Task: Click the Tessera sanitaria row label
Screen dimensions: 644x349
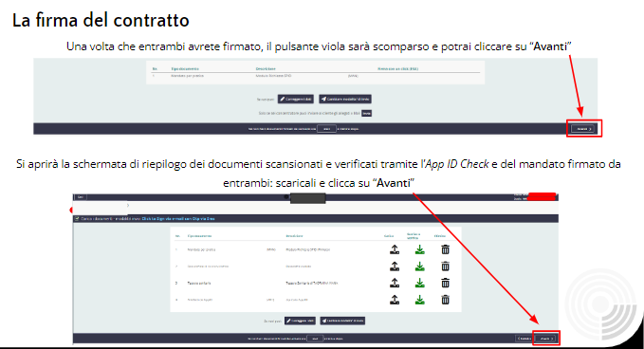Action: 199,284
